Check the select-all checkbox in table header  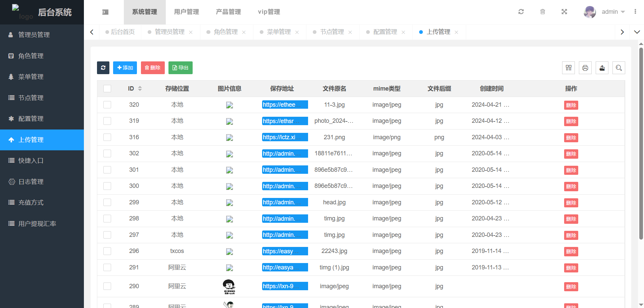click(x=107, y=89)
